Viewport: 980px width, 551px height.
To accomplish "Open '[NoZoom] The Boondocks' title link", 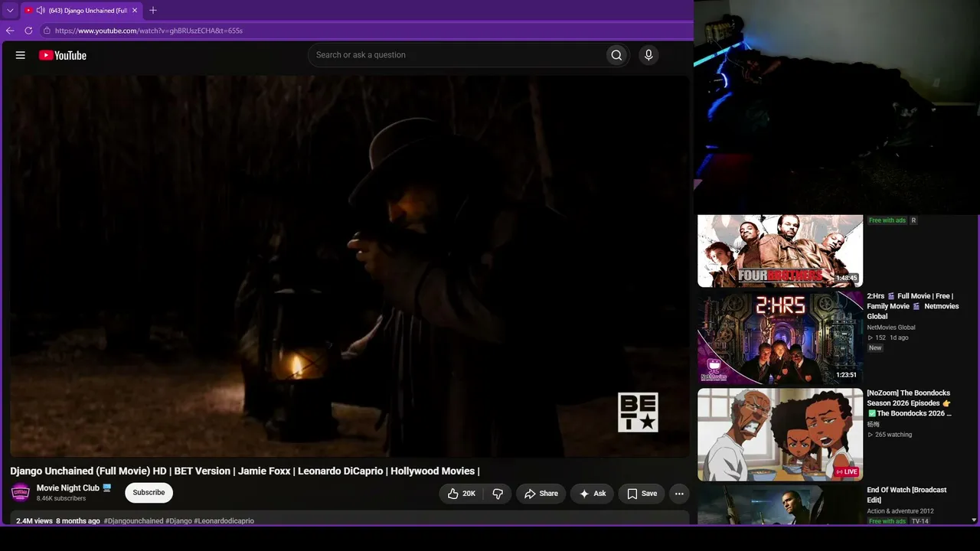I will (x=910, y=403).
